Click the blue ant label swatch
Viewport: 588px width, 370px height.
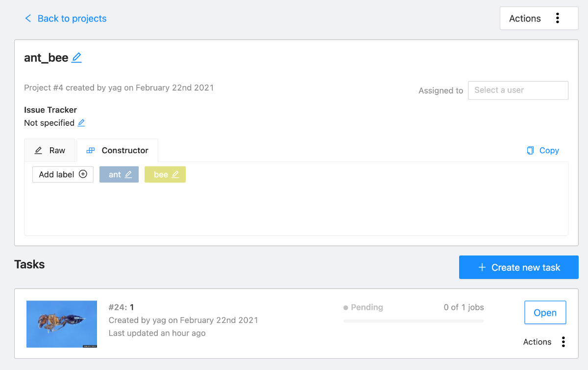click(x=113, y=174)
